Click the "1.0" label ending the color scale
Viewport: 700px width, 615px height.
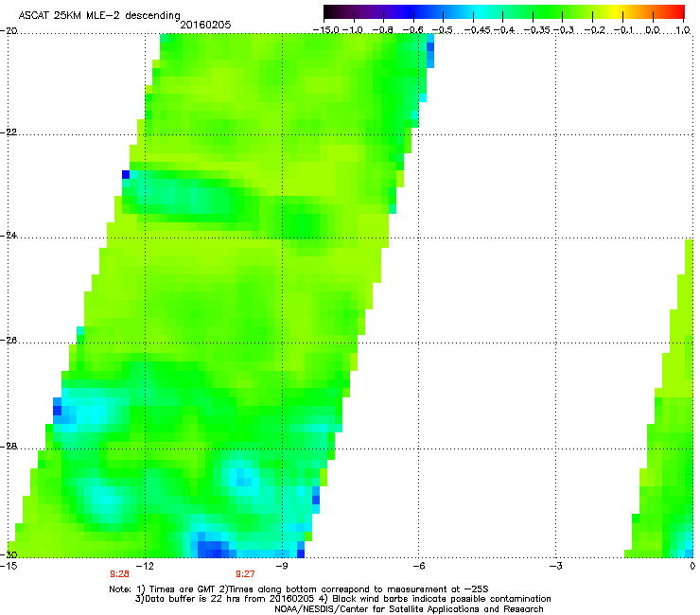(x=683, y=30)
